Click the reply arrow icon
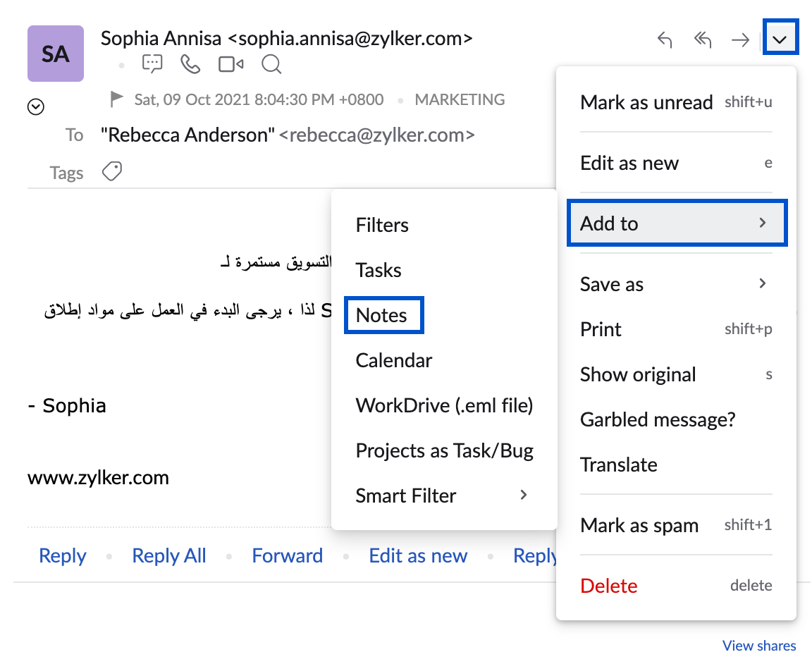This screenshot has height=664, width=812. pyautogui.click(x=664, y=39)
